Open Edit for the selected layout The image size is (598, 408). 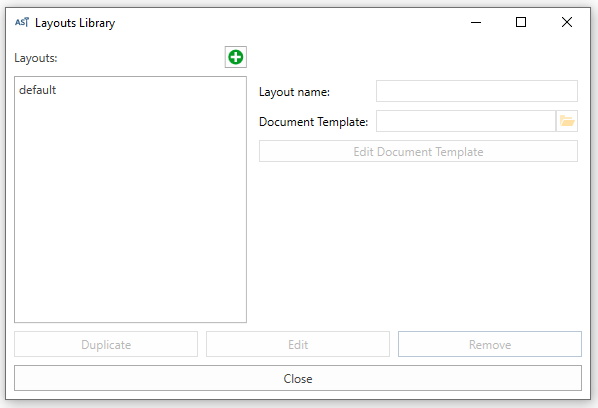pos(298,344)
